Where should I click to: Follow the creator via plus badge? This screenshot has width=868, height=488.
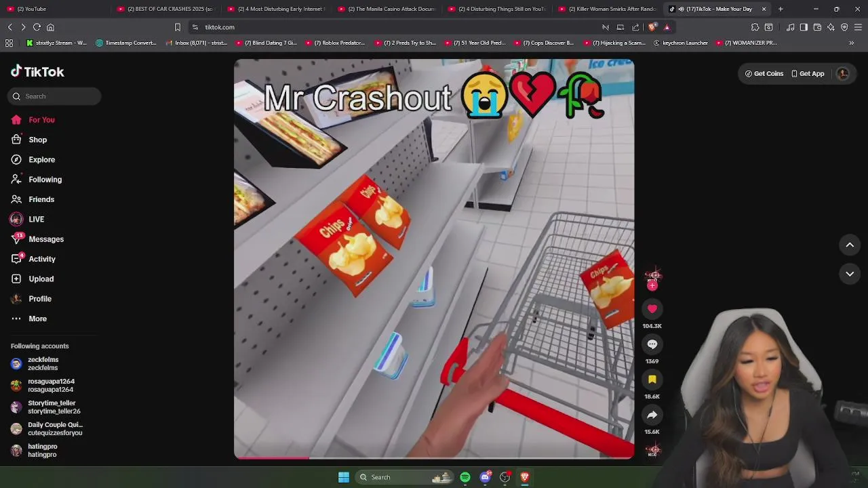point(652,286)
